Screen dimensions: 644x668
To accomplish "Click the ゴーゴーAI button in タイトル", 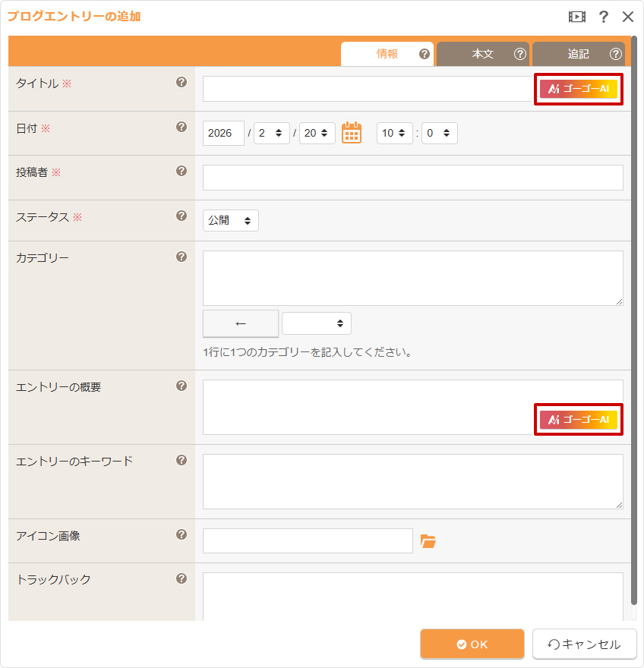I will pyautogui.click(x=579, y=89).
